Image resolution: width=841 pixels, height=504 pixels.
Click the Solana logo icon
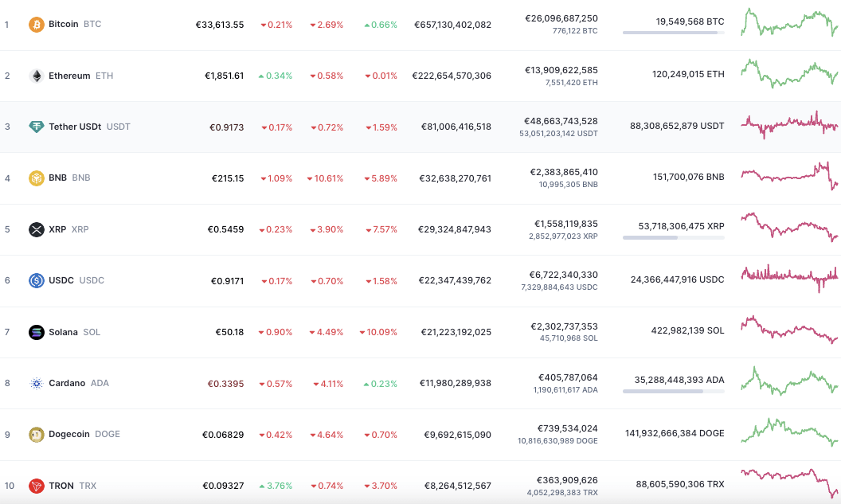tap(37, 333)
